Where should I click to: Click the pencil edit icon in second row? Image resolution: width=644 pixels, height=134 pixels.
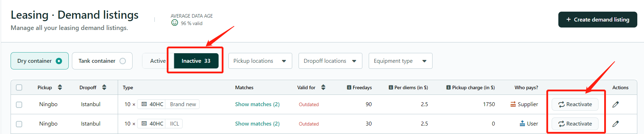click(x=615, y=124)
